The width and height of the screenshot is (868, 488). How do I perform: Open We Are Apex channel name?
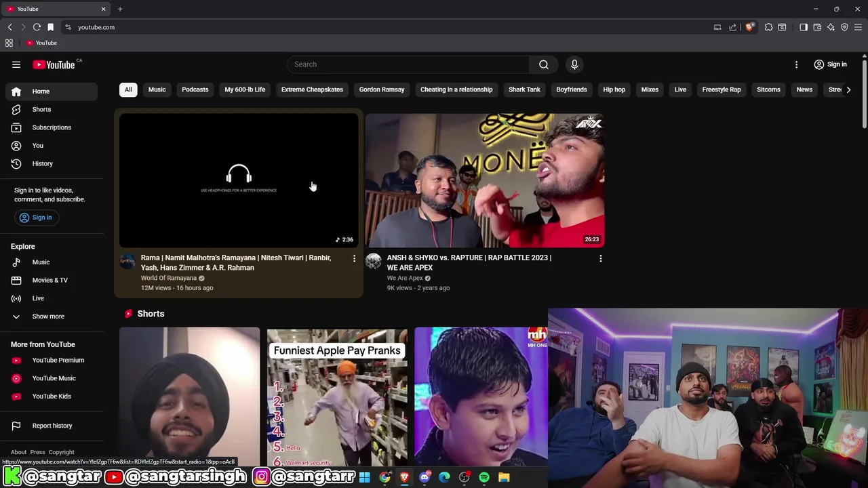405,278
